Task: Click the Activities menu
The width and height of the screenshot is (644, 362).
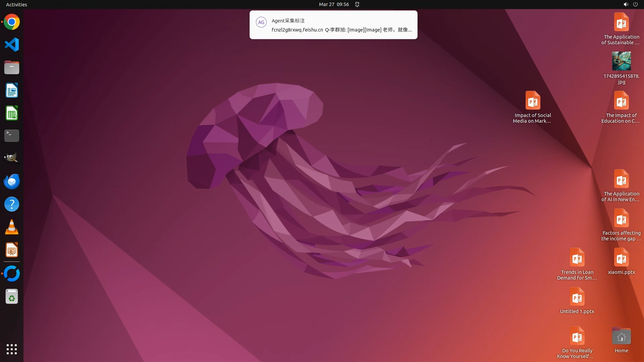Action: coord(16,4)
